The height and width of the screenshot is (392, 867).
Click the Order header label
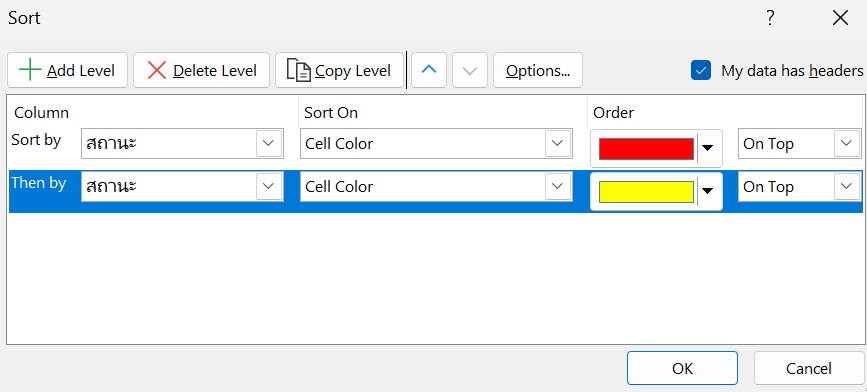(613, 113)
